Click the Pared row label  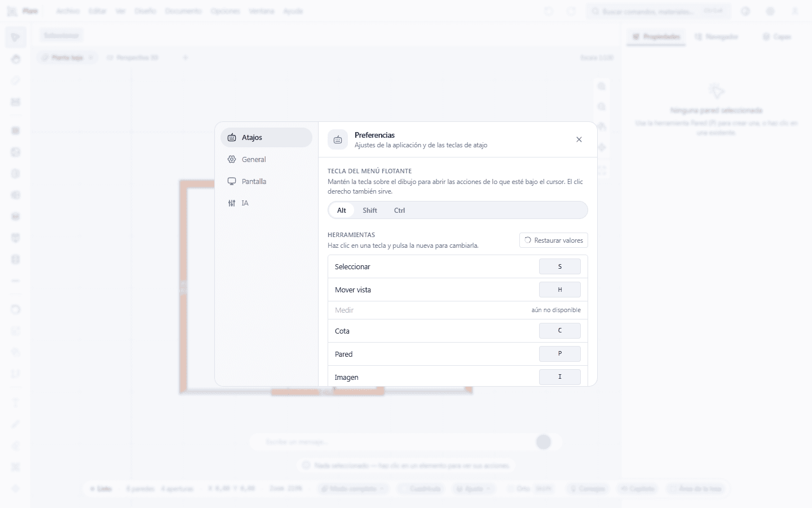[343, 354]
